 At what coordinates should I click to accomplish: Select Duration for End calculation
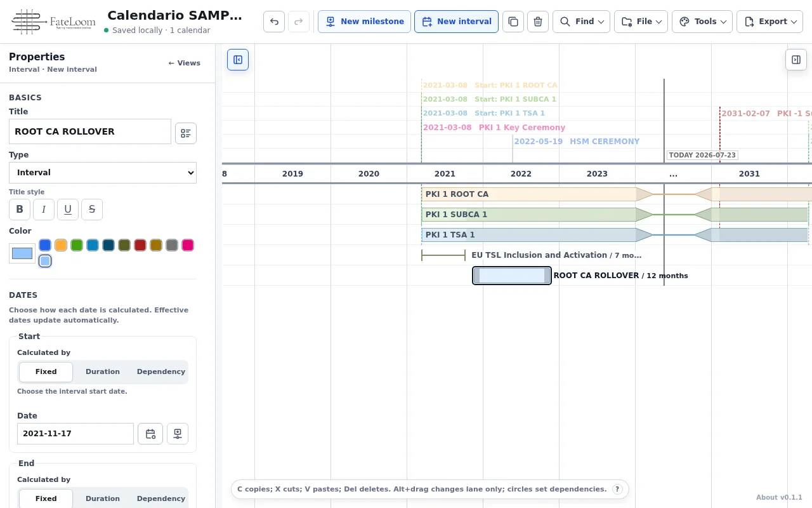pyautogui.click(x=103, y=498)
